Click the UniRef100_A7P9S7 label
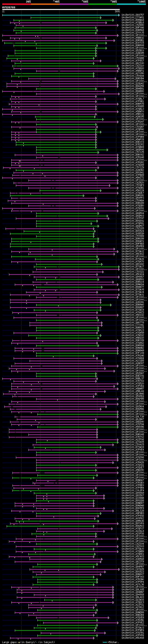The height and width of the screenshot is (644, 148). [133, 61]
